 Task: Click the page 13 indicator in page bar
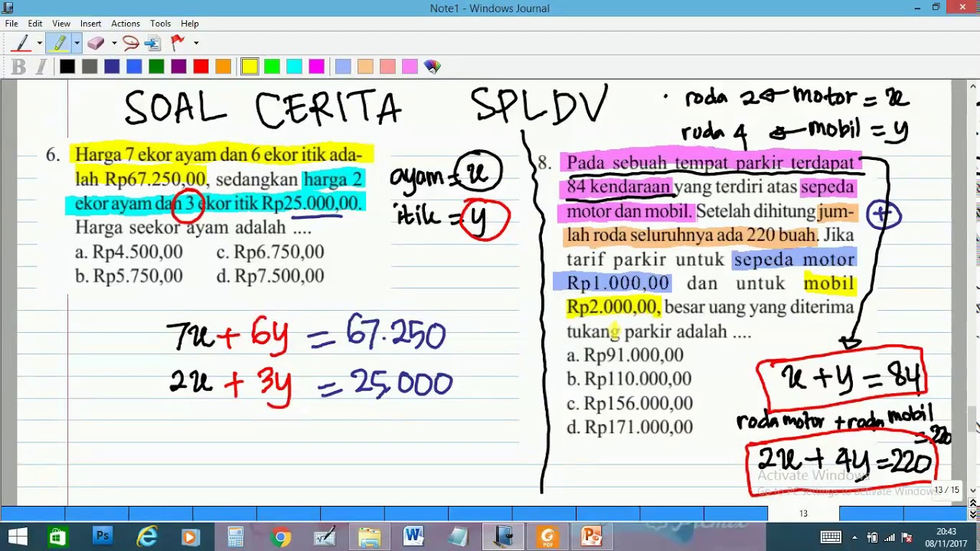click(x=803, y=514)
